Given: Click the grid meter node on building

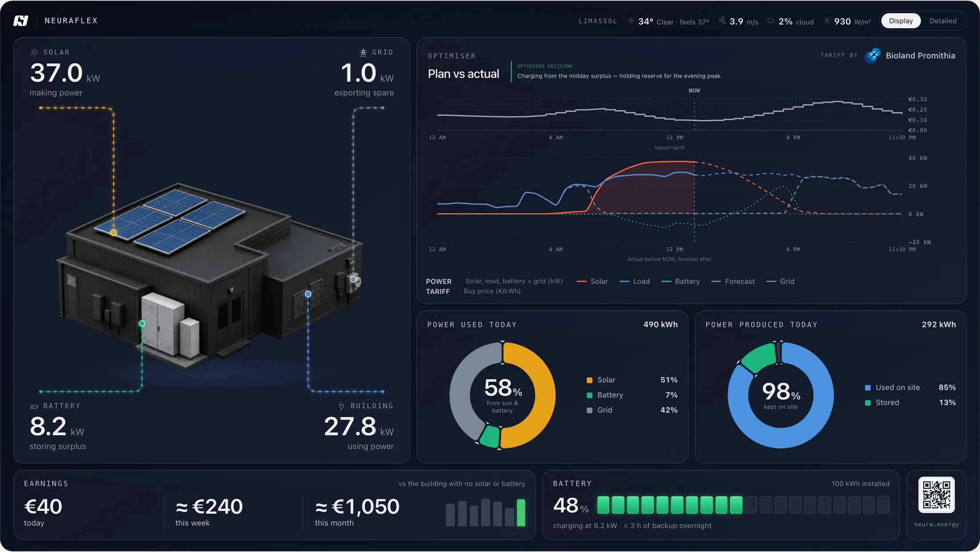Looking at the screenshot, I should [x=353, y=279].
